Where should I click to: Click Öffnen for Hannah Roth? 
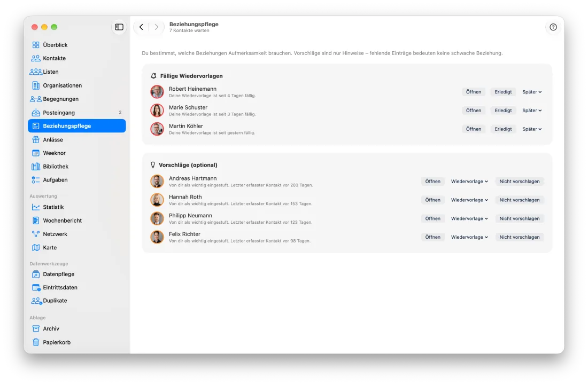point(433,200)
